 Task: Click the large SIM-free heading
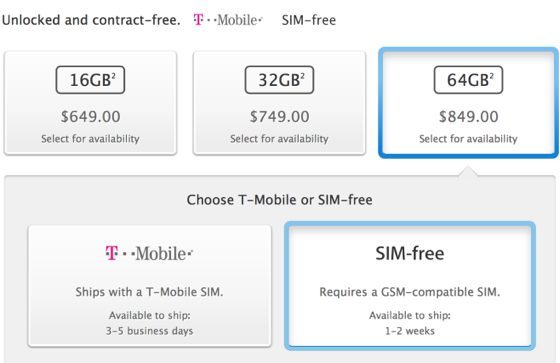pyautogui.click(x=410, y=253)
